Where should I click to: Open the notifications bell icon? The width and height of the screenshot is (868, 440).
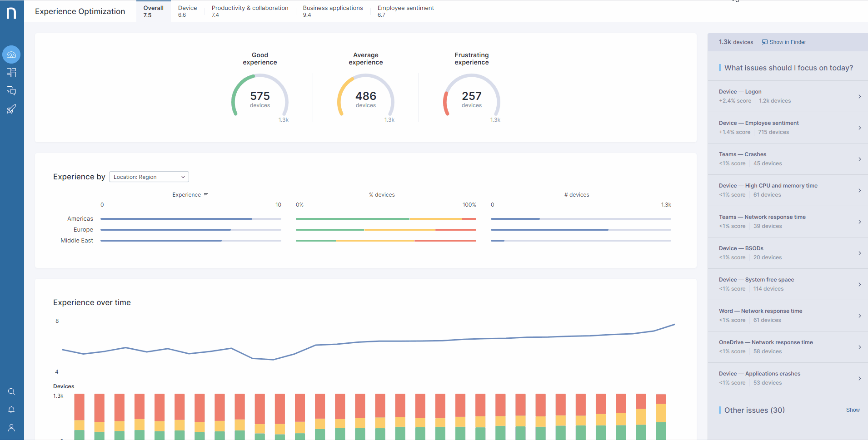point(11,410)
